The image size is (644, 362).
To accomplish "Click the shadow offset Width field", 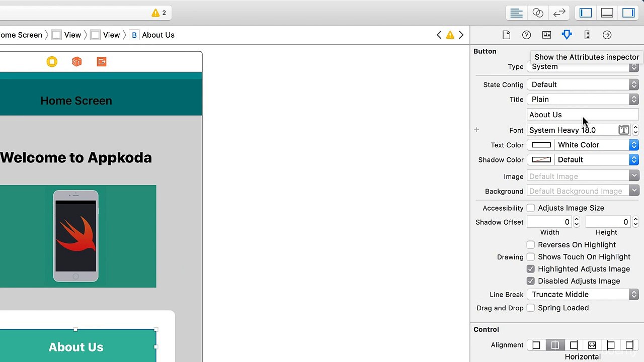I will tap(550, 222).
